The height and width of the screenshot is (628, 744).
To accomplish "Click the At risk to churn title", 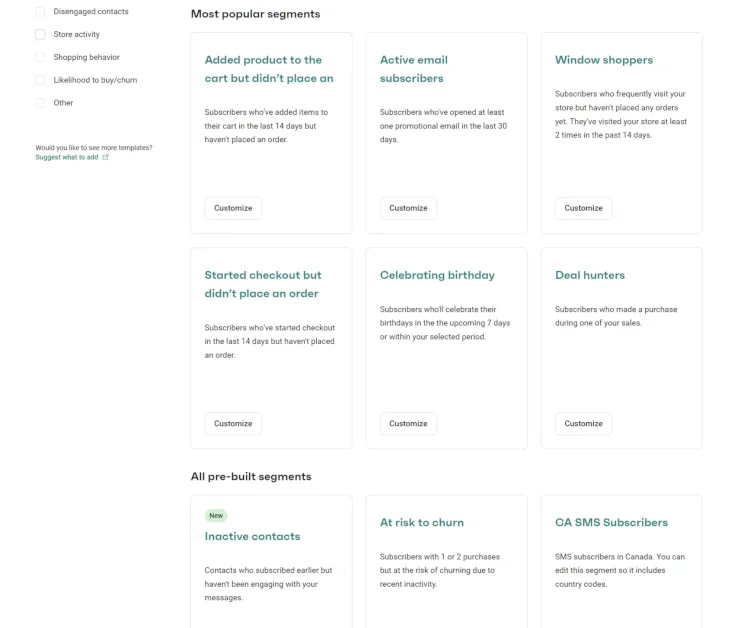I will click(x=421, y=522).
